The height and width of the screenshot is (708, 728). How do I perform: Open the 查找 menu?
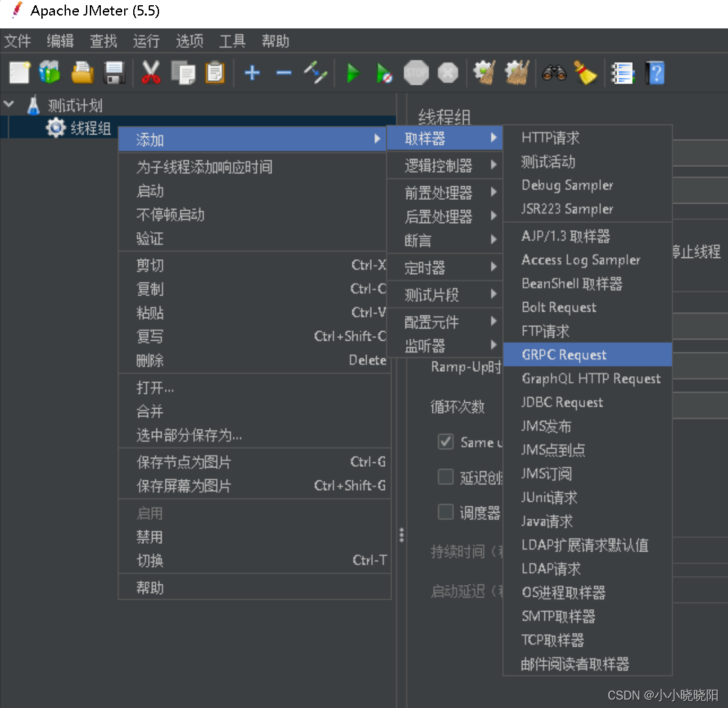[x=103, y=41]
